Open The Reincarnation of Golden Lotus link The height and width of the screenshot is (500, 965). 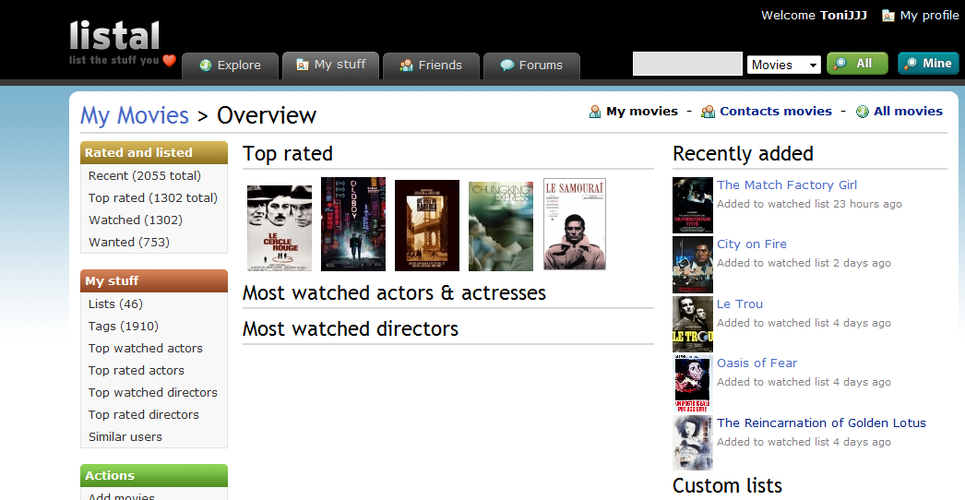[821, 422]
